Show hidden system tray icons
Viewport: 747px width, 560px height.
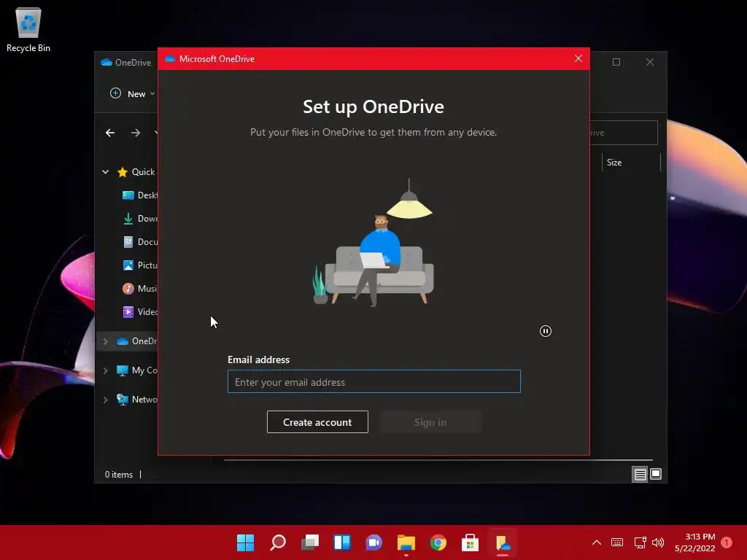tap(597, 542)
